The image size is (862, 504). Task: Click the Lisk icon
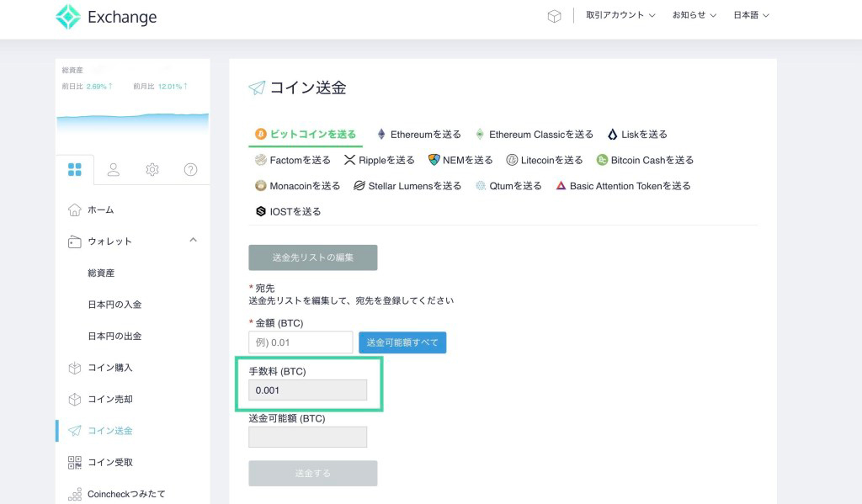(x=613, y=134)
